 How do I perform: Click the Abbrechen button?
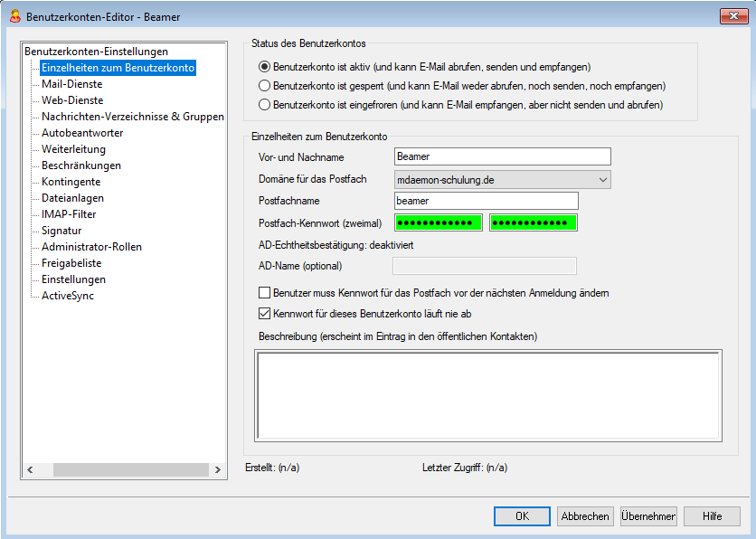point(585,516)
